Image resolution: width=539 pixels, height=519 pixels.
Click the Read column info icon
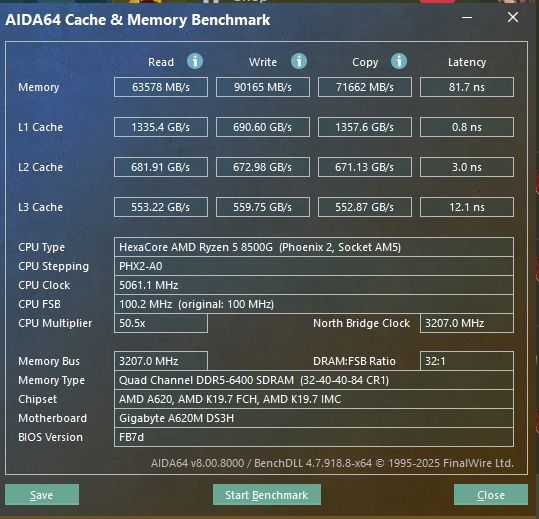coord(195,62)
